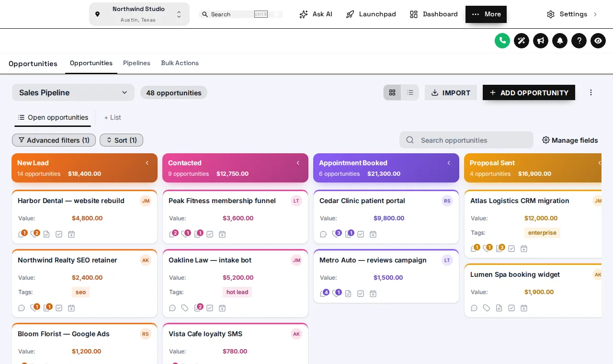The width and height of the screenshot is (613, 364).
Task: Click calendar icon on Peak Fitness card
Action: [222, 234]
